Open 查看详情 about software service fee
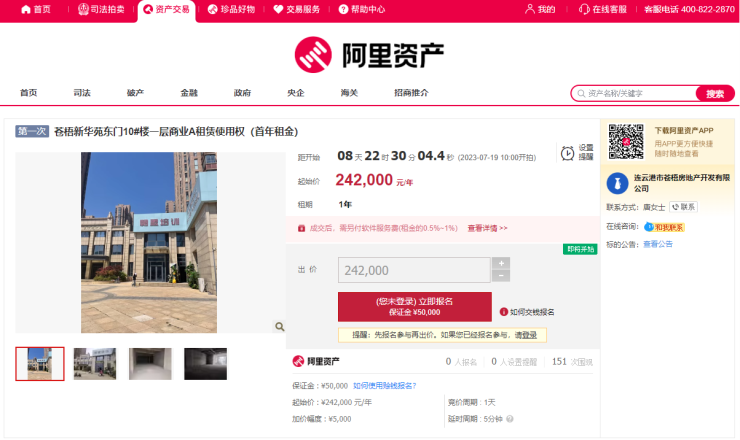Screen dimensions: 740x440 pyautogui.click(x=487, y=228)
